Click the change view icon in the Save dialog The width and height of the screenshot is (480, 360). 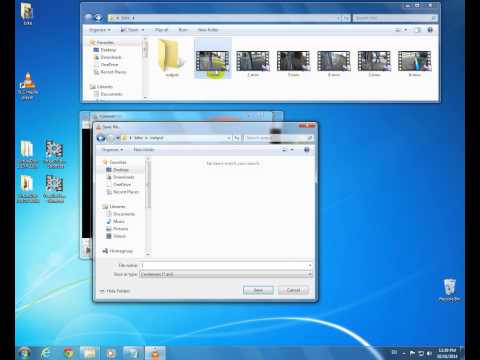click(x=285, y=150)
